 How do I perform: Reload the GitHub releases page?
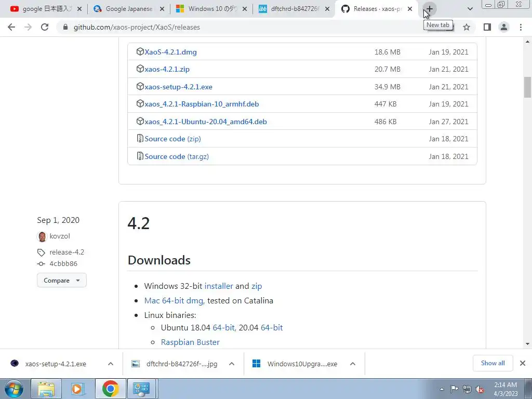tap(45, 27)
